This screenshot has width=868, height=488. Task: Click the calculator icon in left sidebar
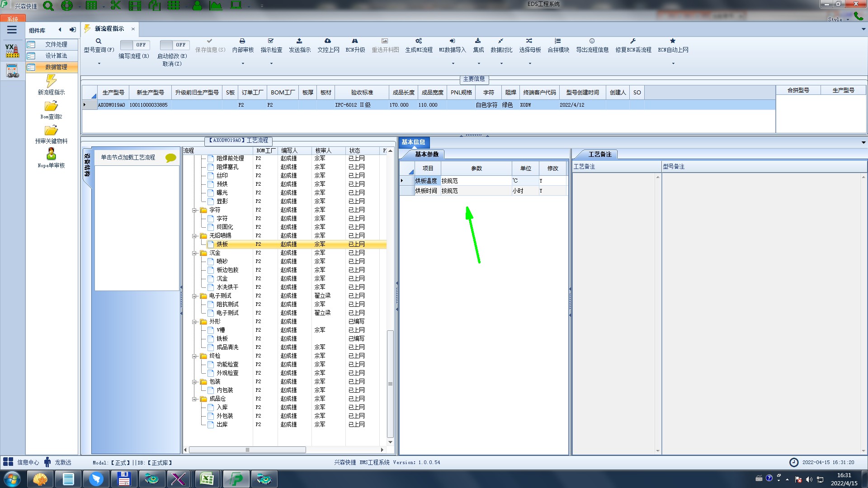coord(12,71)
